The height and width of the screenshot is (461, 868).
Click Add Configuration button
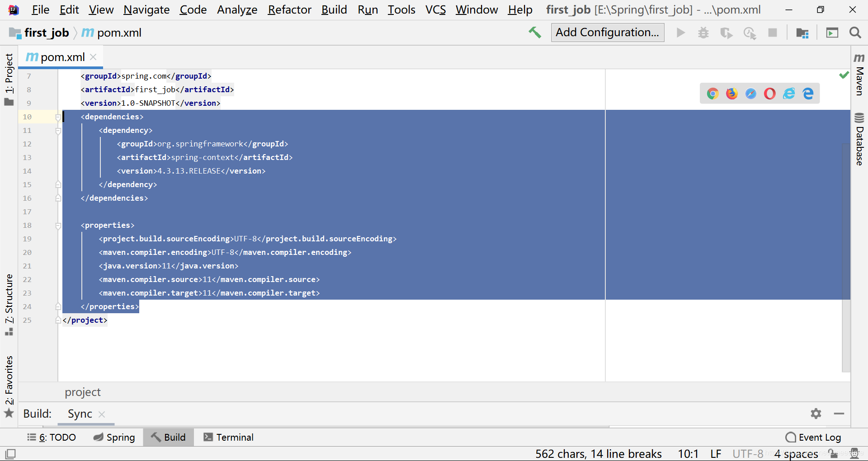[x=608, y=33]
